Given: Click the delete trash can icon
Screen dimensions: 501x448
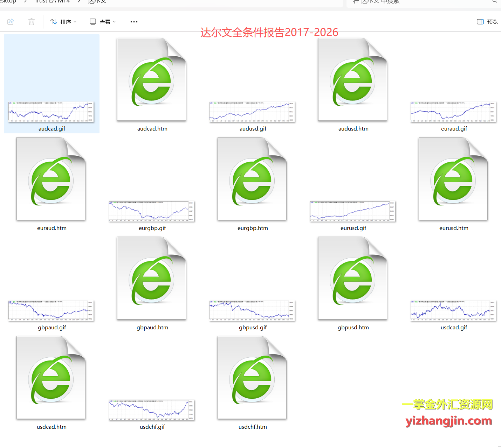Looking at the screenshot, I should 32,22.
